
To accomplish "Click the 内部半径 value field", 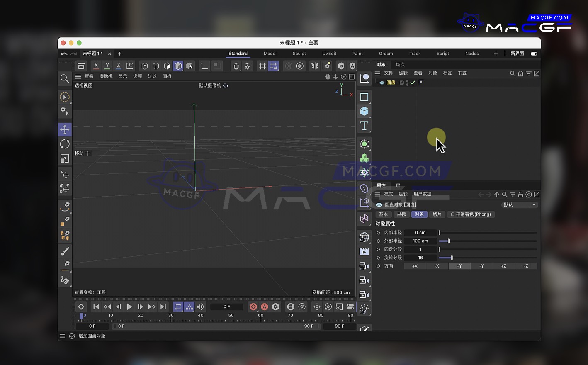I will [x=420, y=233].
